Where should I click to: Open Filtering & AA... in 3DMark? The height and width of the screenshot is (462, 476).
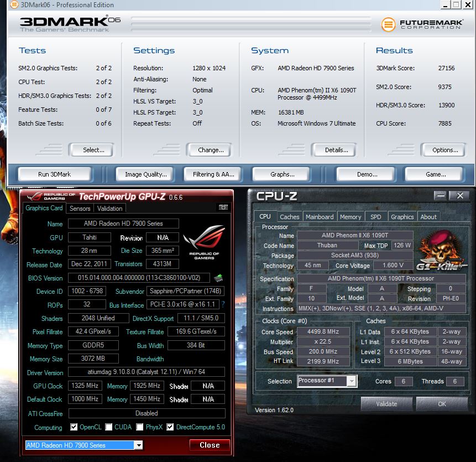point(213,174)
